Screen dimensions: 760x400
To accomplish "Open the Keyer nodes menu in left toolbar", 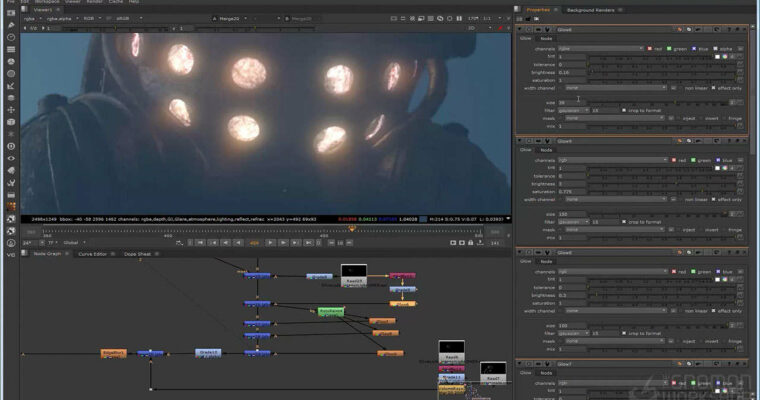I will (x=11, y=85).
